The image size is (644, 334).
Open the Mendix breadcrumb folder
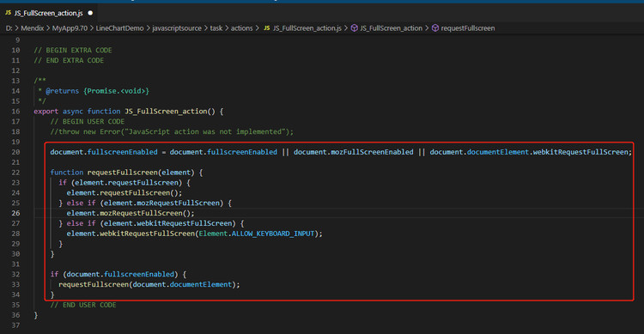(32, 28)
